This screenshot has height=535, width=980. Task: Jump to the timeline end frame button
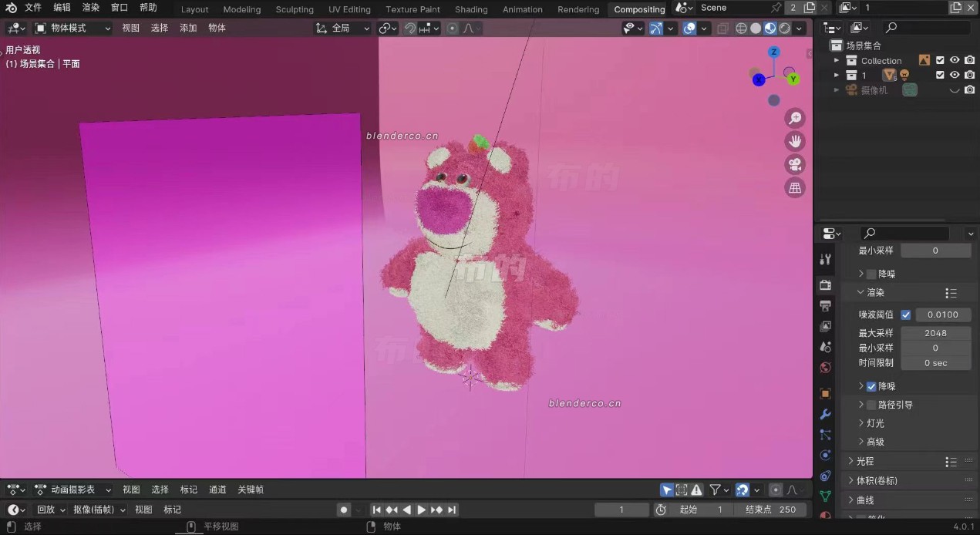(452, 510)
